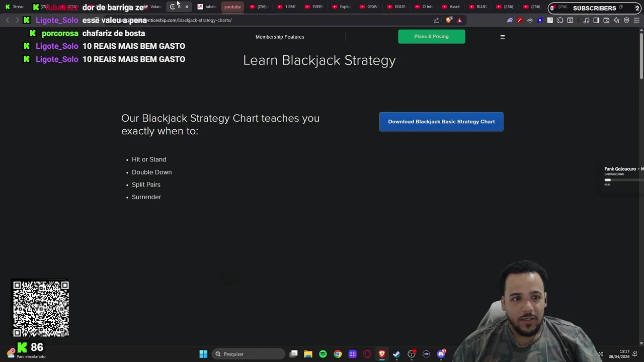This screenshot has height=362, width=644.
Task: Open the Windows Start menu
Action: (203, 354)
